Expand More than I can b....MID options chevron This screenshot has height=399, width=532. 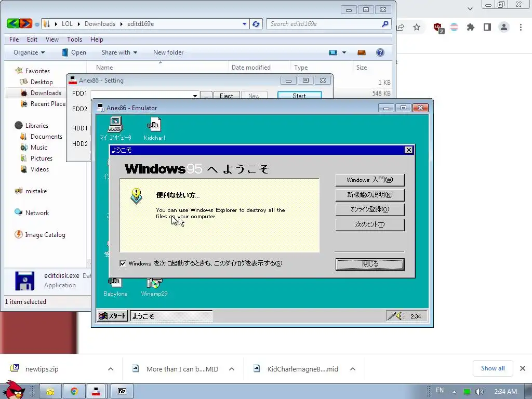pyautogui.click(x=232, y=369)
